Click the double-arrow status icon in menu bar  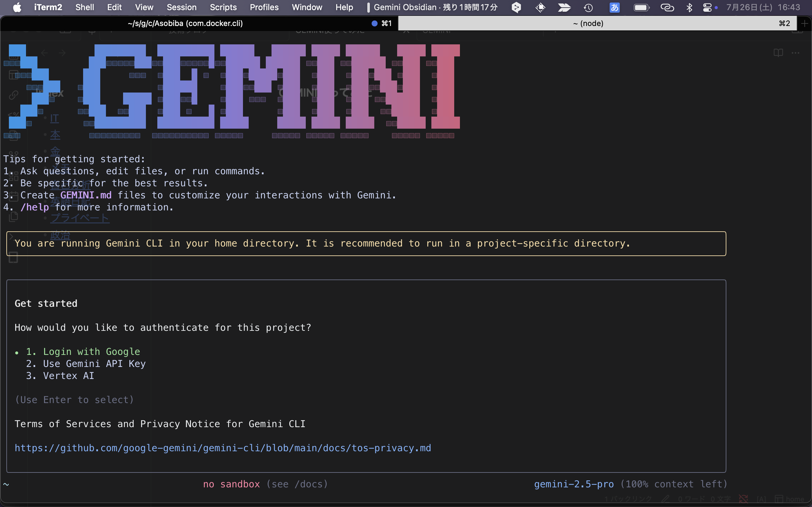click(564, 7)
